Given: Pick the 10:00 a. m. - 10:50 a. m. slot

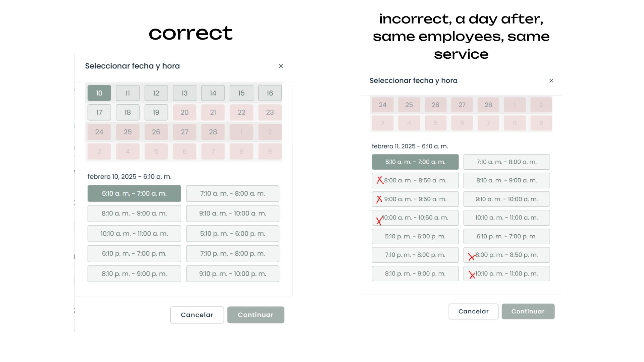Looking at the screenshot, I should [415, 218].
